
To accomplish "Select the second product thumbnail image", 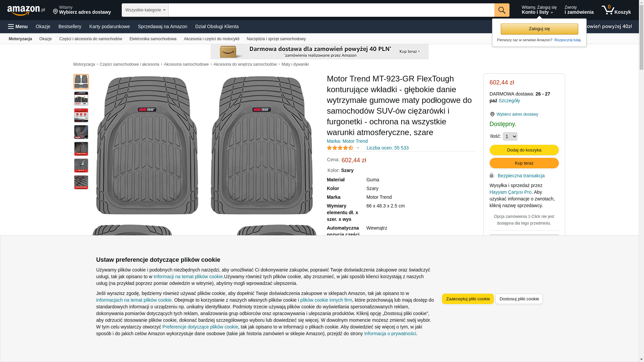I will click(81, 99).
